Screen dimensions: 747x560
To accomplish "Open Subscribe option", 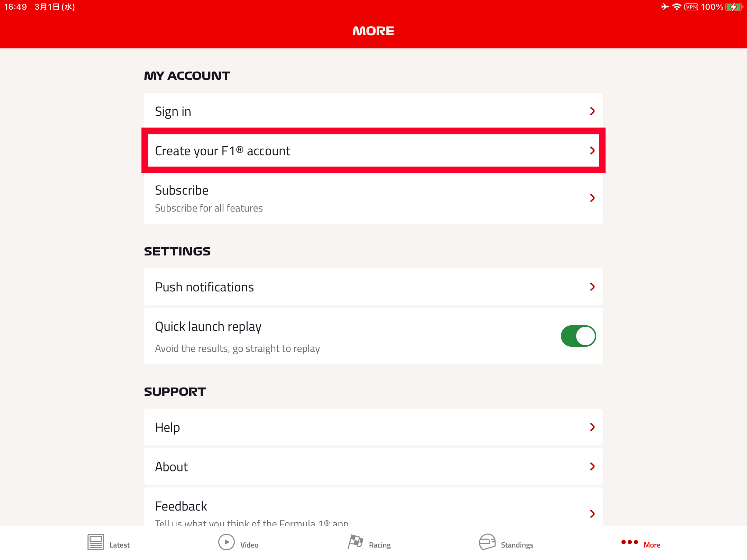I will [373, 198].
